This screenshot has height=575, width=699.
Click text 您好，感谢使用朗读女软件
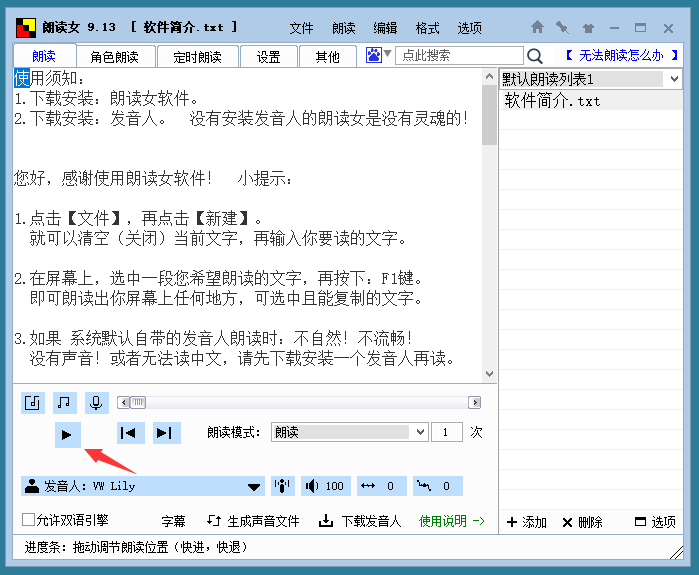[x=113, y=178]
